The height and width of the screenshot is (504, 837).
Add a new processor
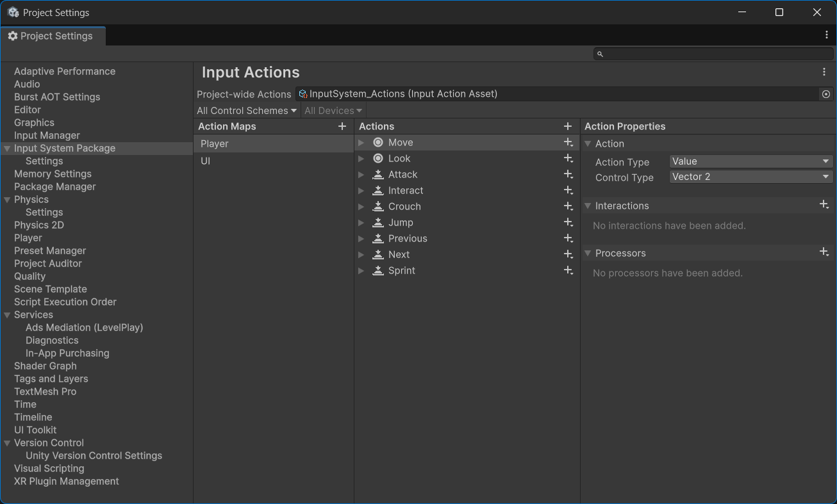[x=824, y=252]
